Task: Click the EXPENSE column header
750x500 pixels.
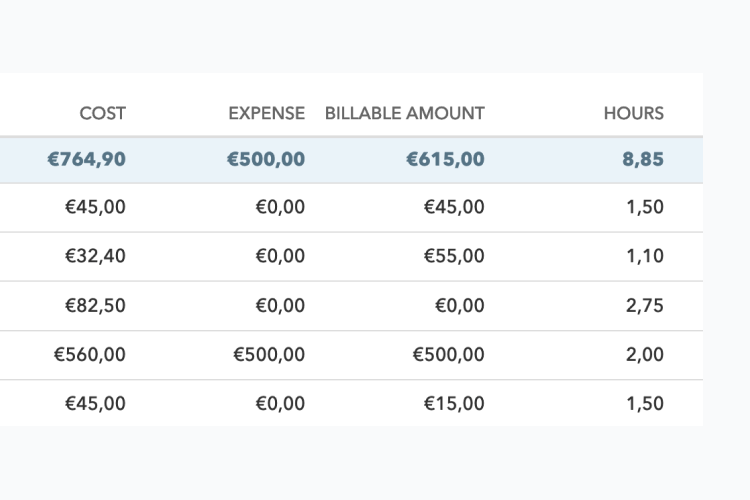Action: pos(266,113)
